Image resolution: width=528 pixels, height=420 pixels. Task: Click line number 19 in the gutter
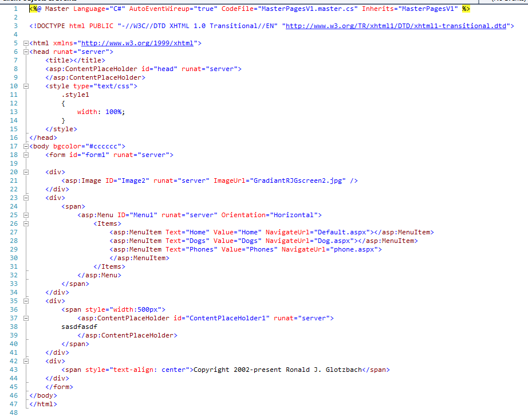pyautogui.click(x=14, y=163)
